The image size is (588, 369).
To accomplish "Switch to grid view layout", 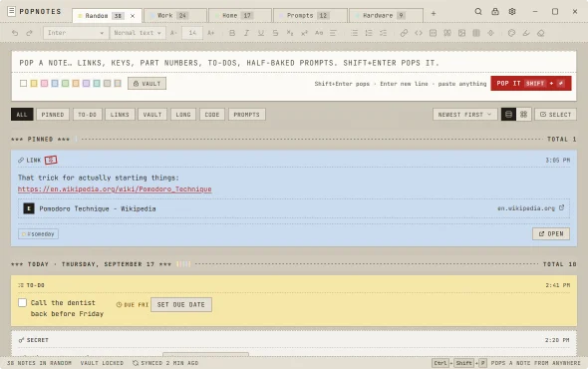I will click(x=524, y=114).
